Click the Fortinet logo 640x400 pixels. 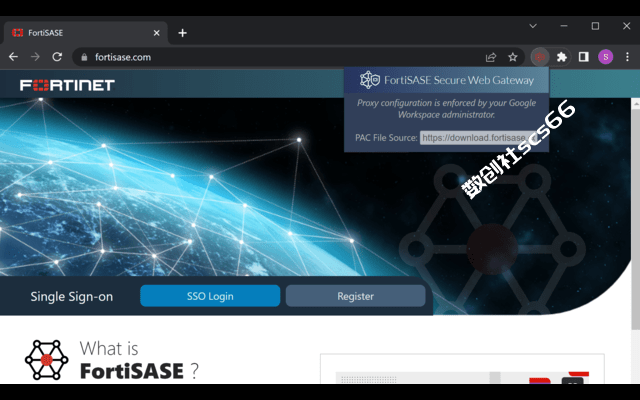[x=67, y=85]
